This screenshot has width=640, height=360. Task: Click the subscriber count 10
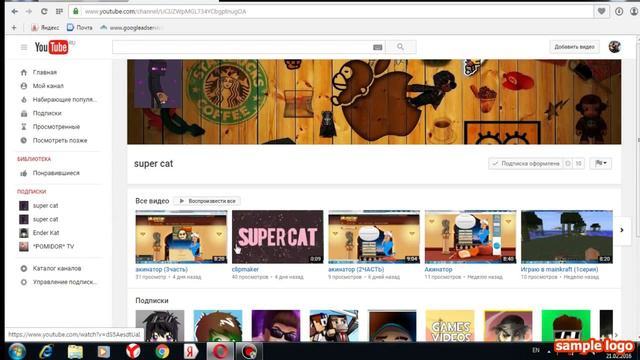pos(578,164)
